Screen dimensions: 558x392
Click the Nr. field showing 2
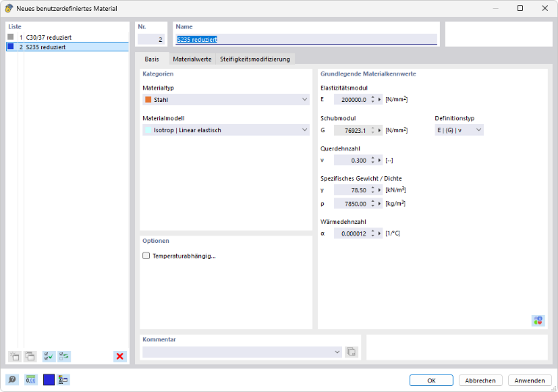(151, 39)
